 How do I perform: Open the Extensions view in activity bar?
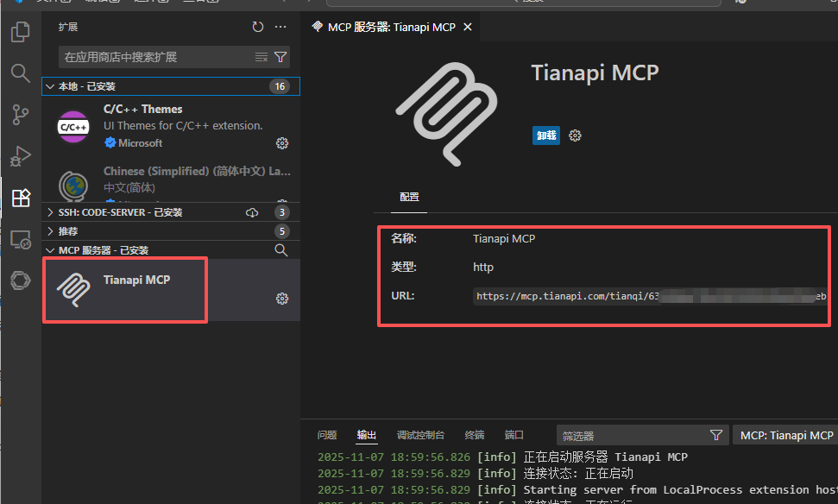click(x=20, y=197)
